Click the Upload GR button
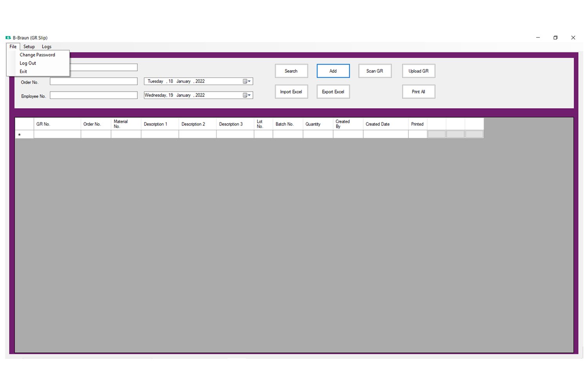The height and width of the screenshot is (392, 588). (x=418, y=71)
